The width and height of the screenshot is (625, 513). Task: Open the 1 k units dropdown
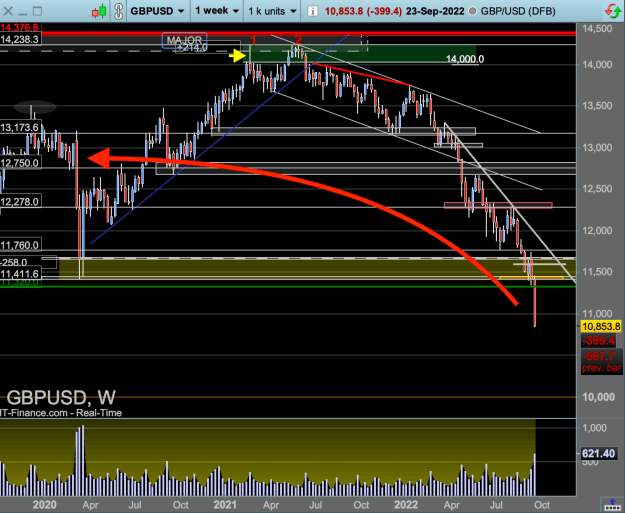(x=273, y=11)
